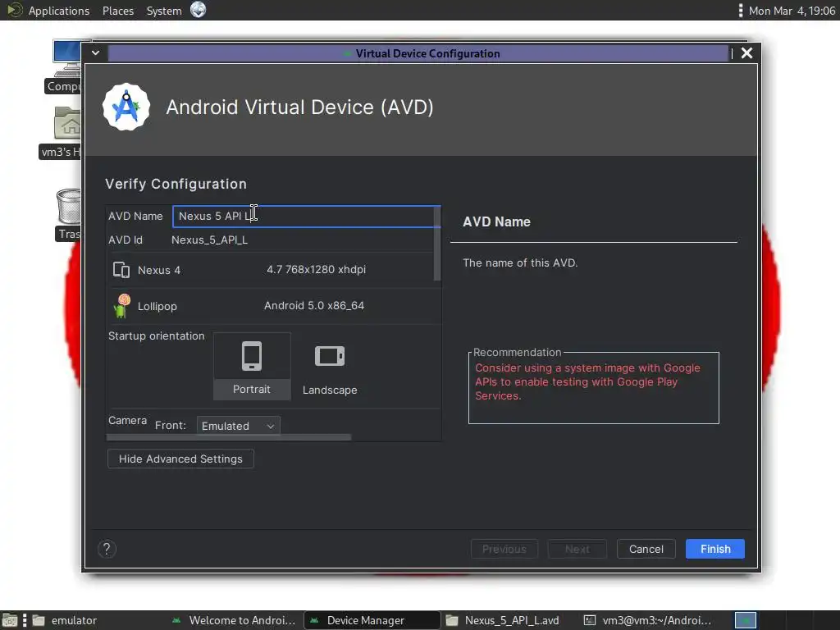
Task: Switch to the vm3@vm3 terminal taskbar item
Action: click(x=648, y=620)
